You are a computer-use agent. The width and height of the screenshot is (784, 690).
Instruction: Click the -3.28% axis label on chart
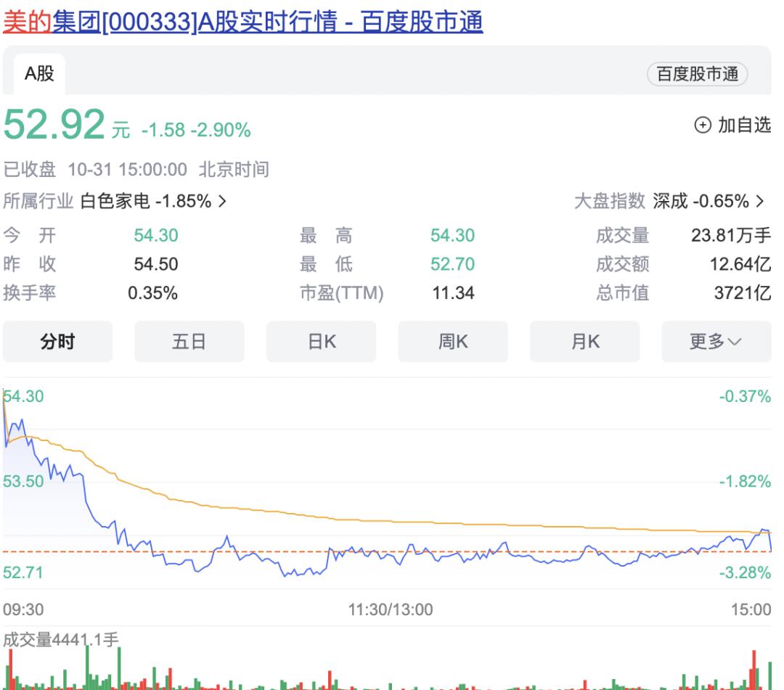coord(745,572)
